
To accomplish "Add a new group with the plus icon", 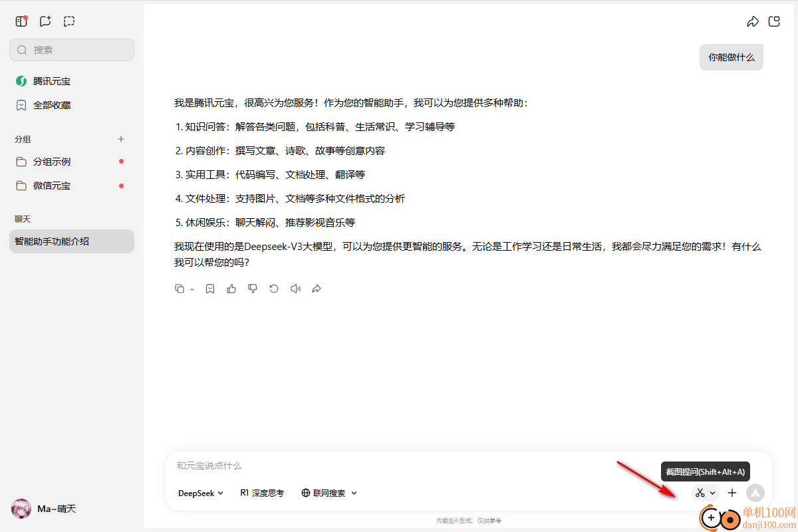I will tap(121, 139).
